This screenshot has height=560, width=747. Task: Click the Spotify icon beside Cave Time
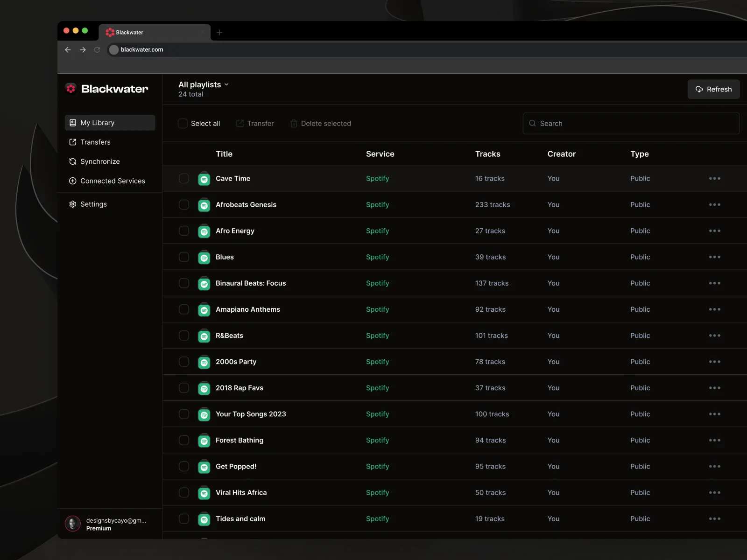pos(204,179)
